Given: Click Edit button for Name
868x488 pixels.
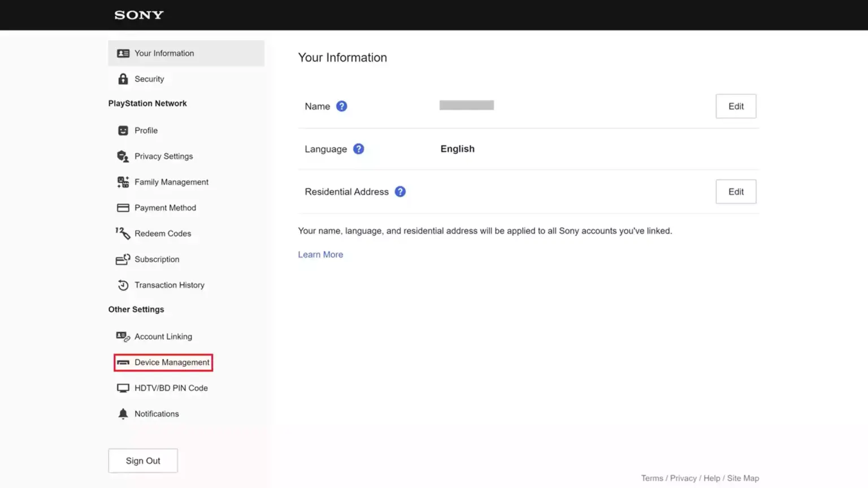Looking at the screenshot, I should pos(736,106).
